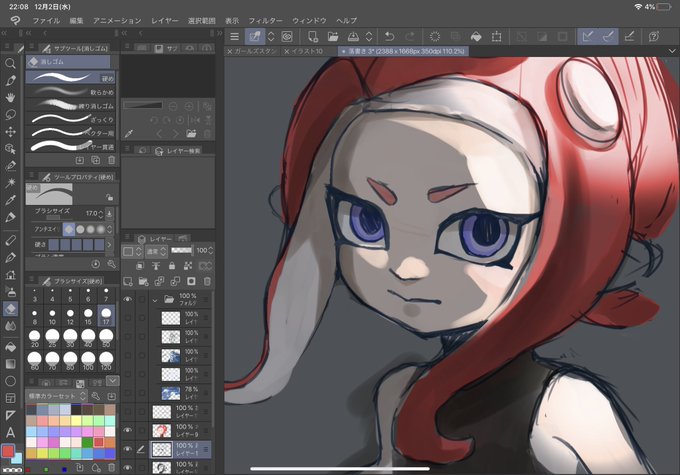Viewport: 680px width, 475px height.
Task: Toggle visibility of selected 100% layer with pen icon
Action: point(128,449)
